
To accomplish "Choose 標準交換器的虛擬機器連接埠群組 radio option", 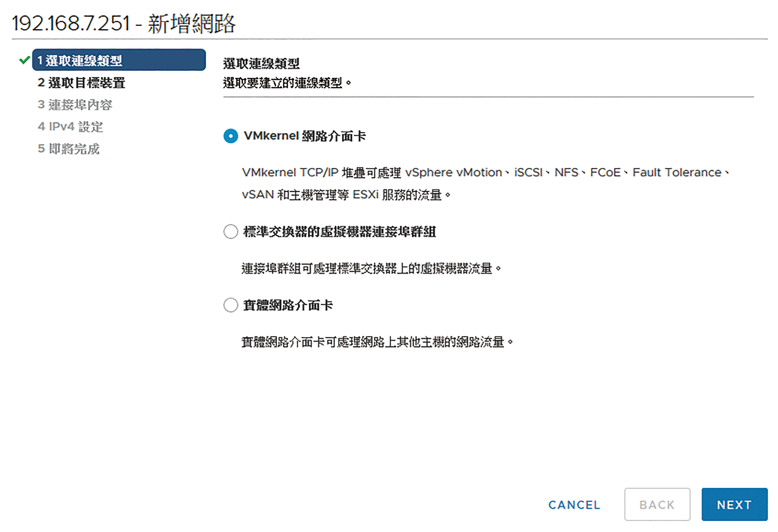I will tap(231, 231).
